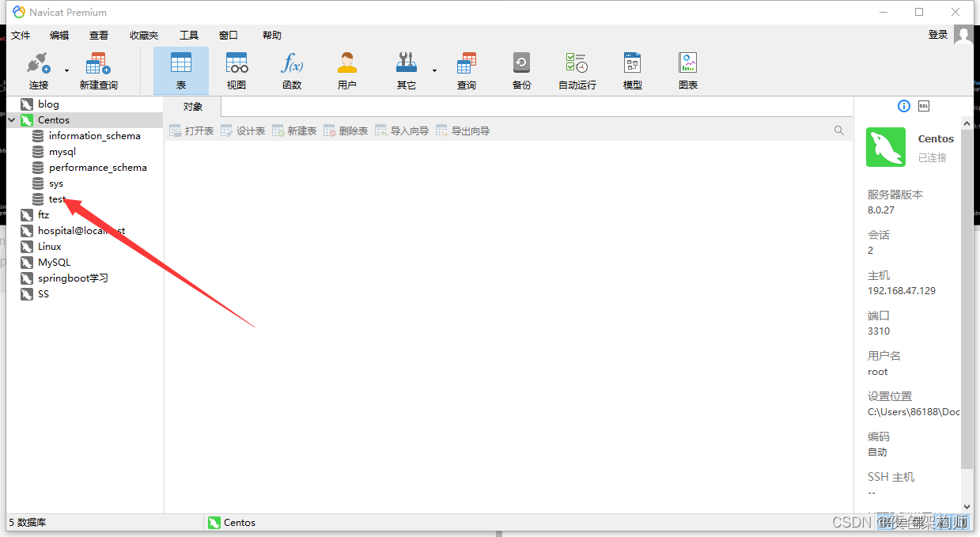980x537 pixels.
Task: Click Export Wizard (导出向导) button
Action: point(463,130)
